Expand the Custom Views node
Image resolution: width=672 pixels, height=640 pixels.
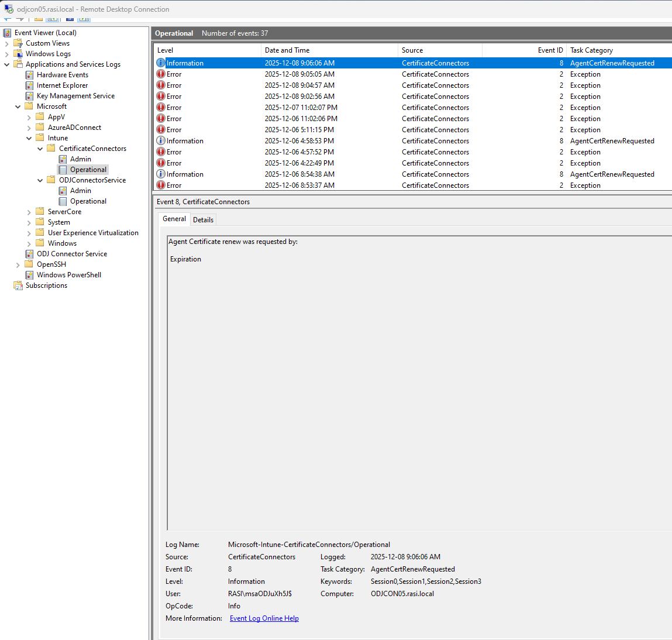tap(7, 44)
